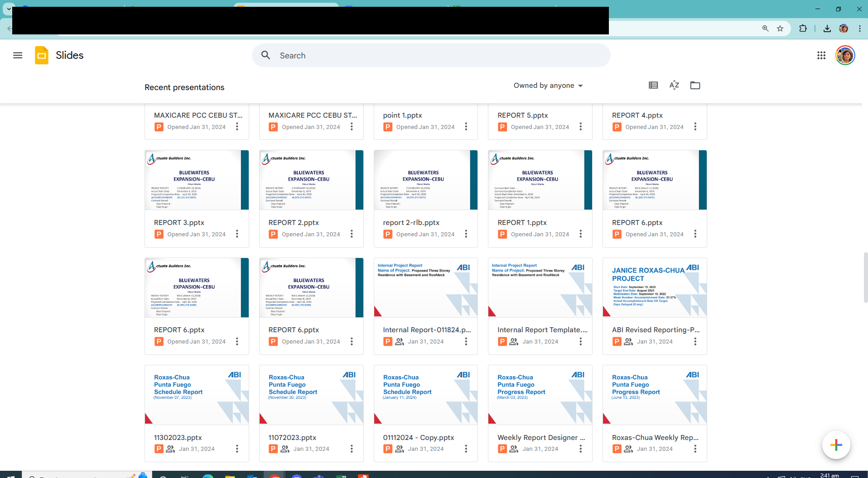
Task: Open the REPORT 2.pptx thumbnail
Action: coord(311,180)
